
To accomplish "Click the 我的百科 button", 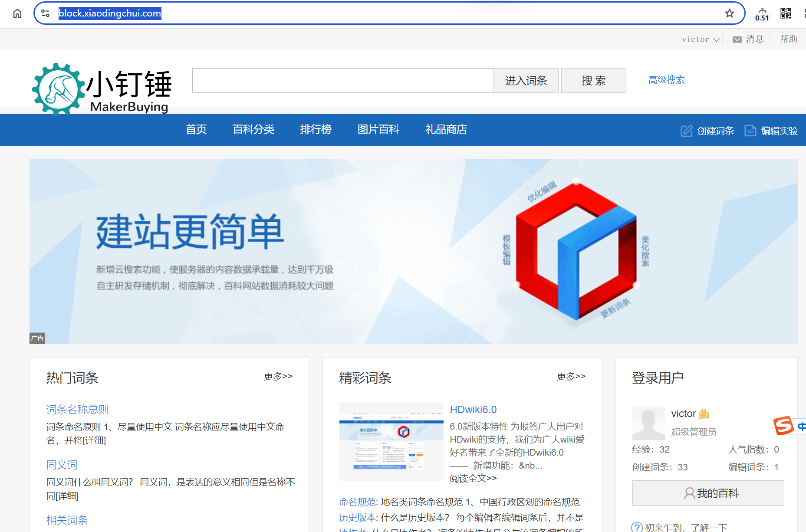I will point(708,493).
